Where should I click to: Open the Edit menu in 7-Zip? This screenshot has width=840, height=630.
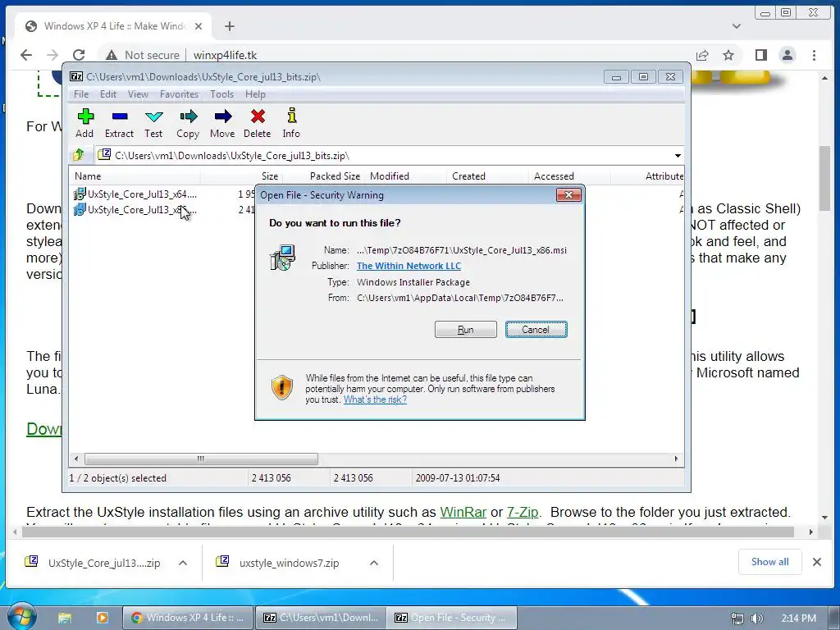[107, 94]
